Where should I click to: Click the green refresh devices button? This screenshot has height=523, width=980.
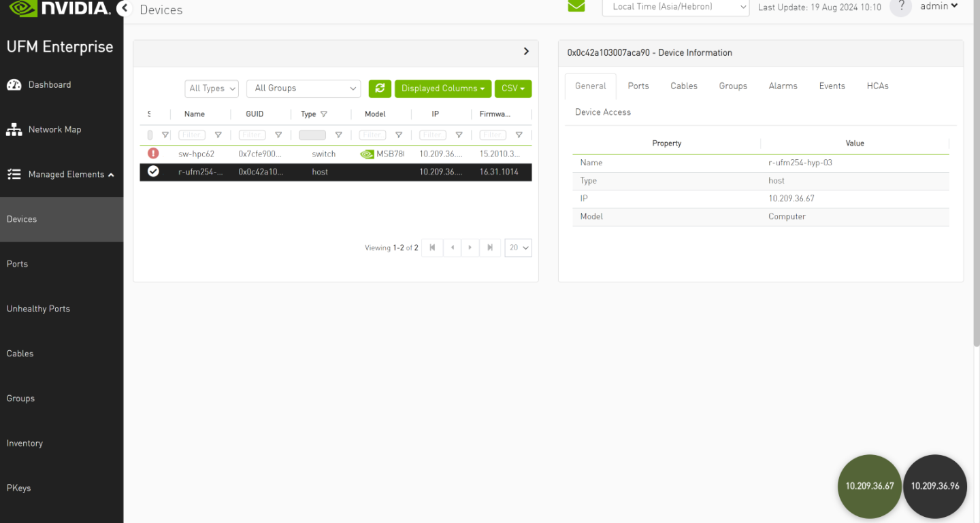(x=380, y=88)
